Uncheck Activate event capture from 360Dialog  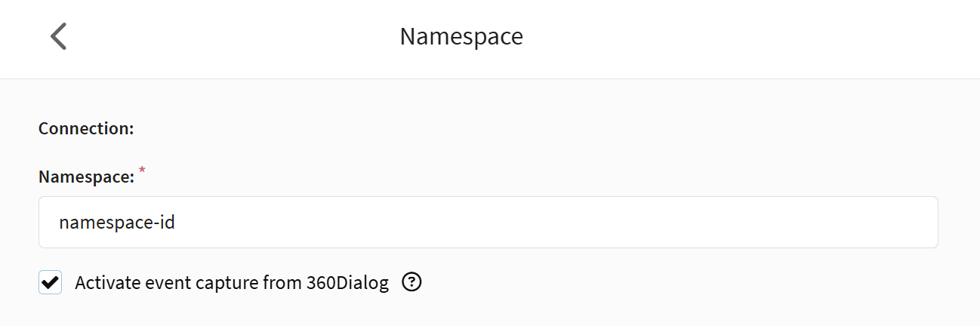50,283
